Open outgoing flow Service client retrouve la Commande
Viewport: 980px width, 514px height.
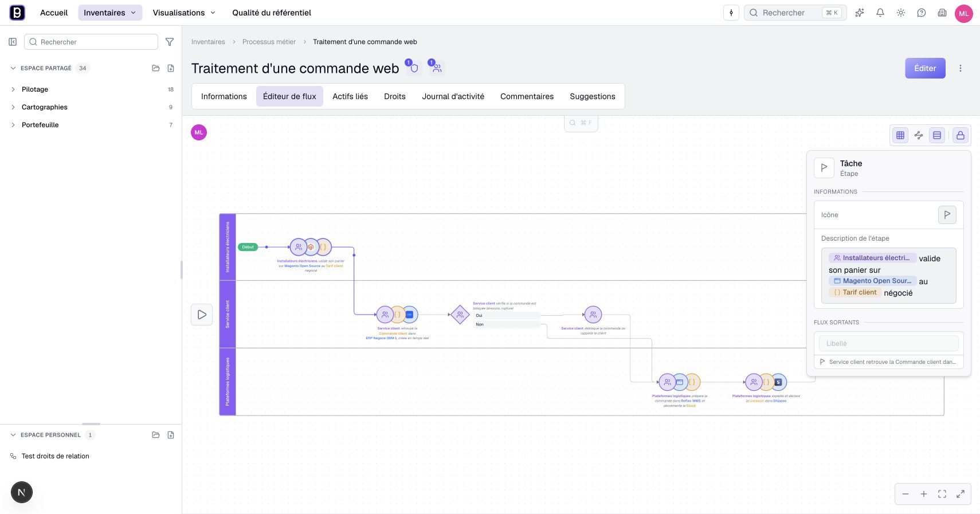point(888,362)
